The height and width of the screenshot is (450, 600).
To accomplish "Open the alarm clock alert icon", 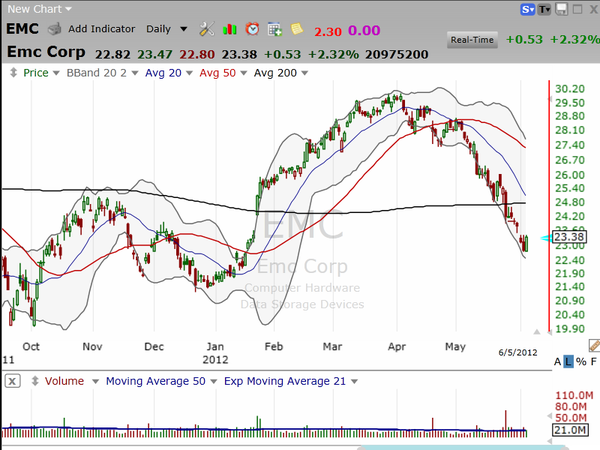I will (x=252, y=29).
